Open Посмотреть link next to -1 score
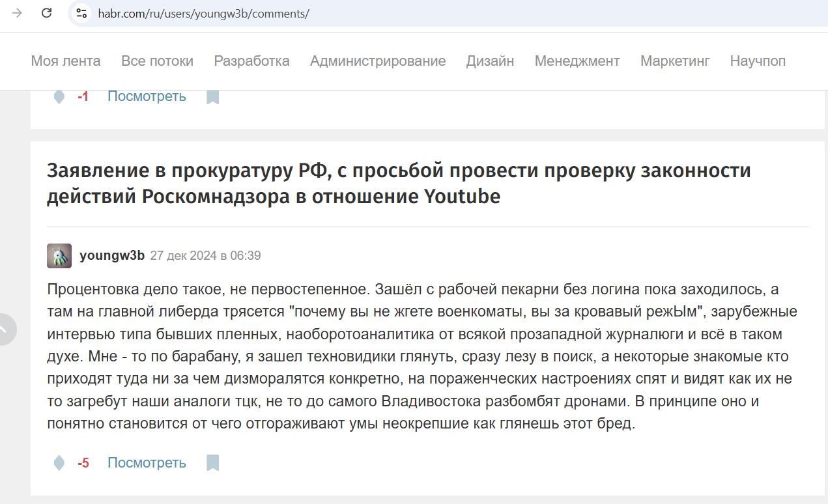Screen dimensions: 828x504 [x=147, y=96]
